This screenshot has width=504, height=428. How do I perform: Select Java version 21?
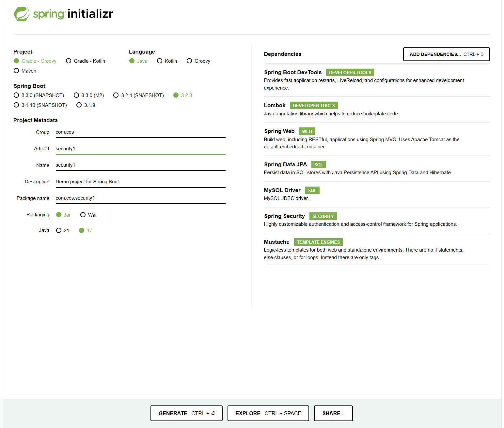point(62,231)
